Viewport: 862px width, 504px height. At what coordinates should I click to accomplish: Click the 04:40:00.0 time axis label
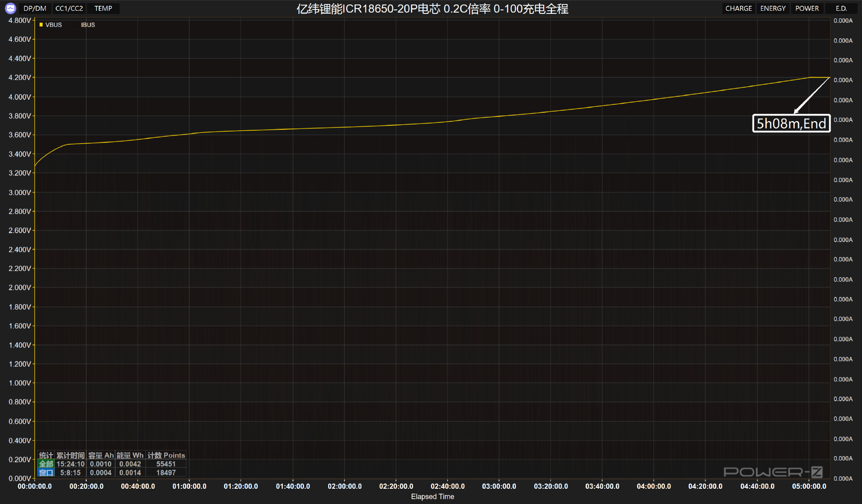[757, 486]
